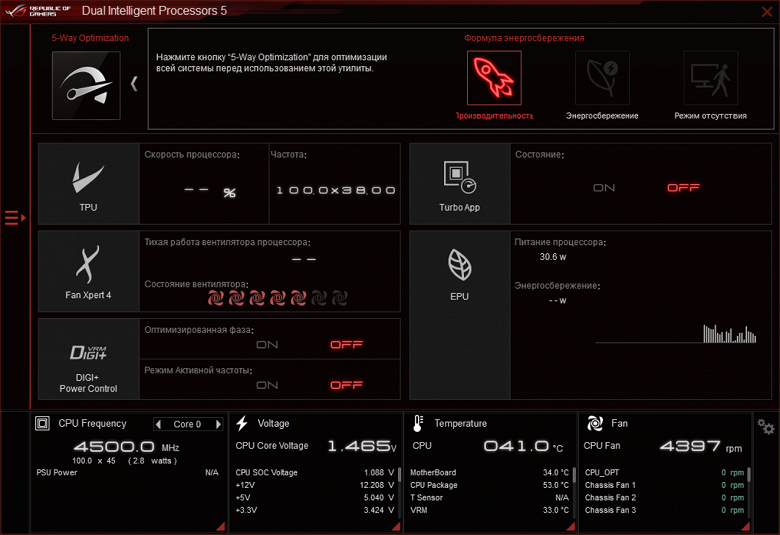The height and width of the screenshot is (535, 780).
Task: Click the 4500.0 MHz frequency reading
Action: [x=127, y=446]
